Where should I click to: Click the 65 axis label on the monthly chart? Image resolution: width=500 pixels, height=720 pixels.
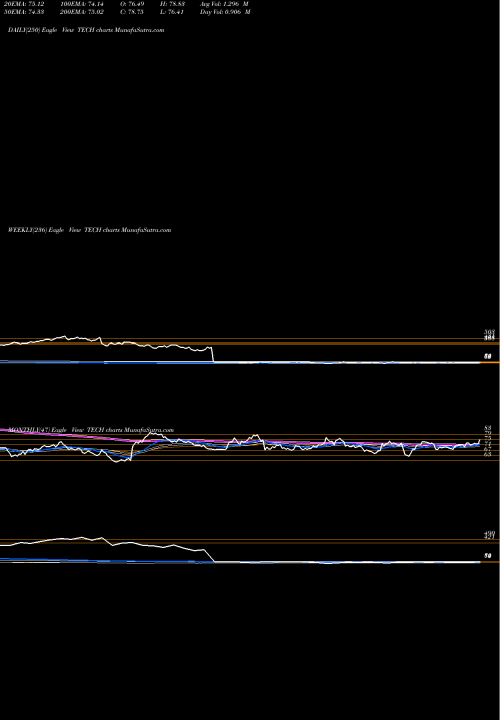[x=488, y=454]
